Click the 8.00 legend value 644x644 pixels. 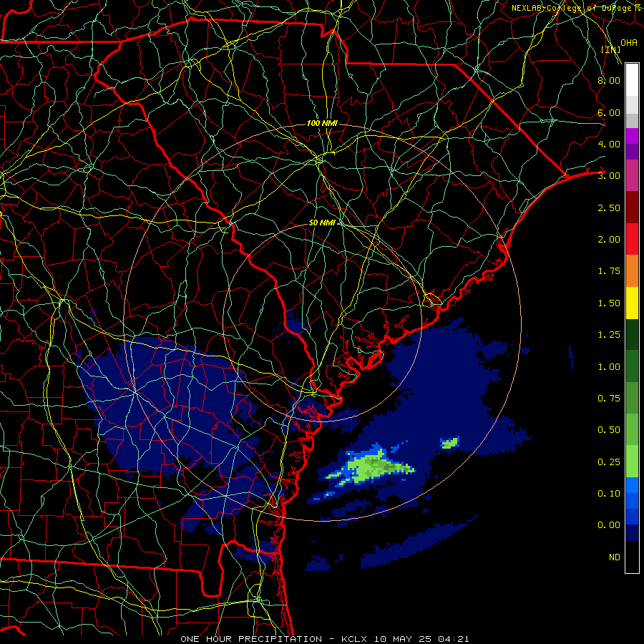tap(609, 80)
